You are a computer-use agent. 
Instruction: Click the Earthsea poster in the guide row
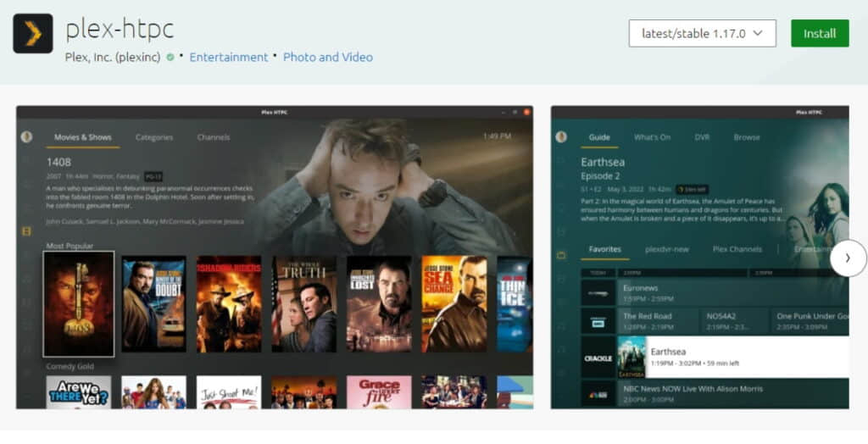(x=632, y=358)
